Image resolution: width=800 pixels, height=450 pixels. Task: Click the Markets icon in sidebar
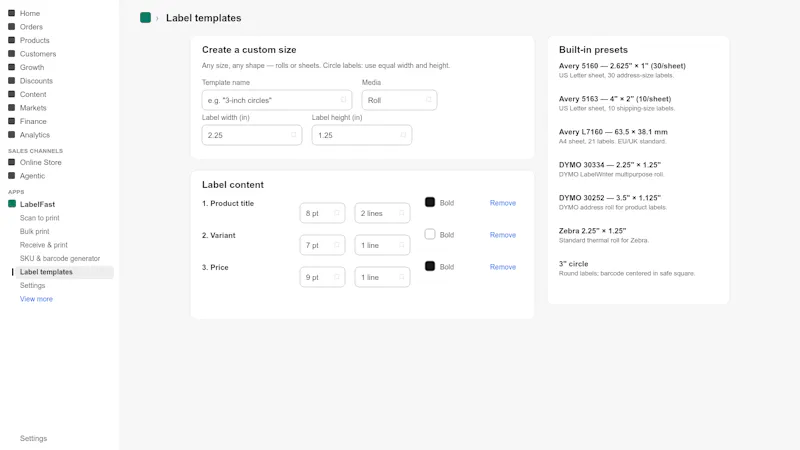11,108
